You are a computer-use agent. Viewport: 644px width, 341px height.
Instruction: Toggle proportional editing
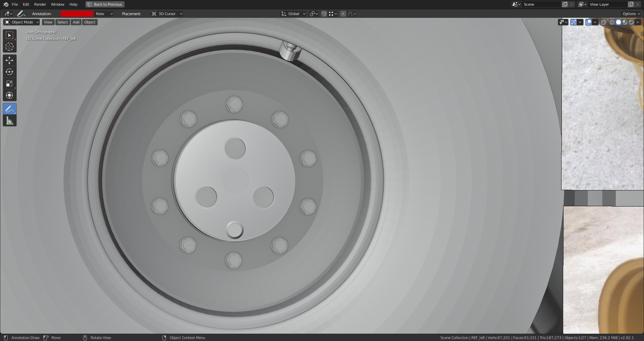click(343, 14)
